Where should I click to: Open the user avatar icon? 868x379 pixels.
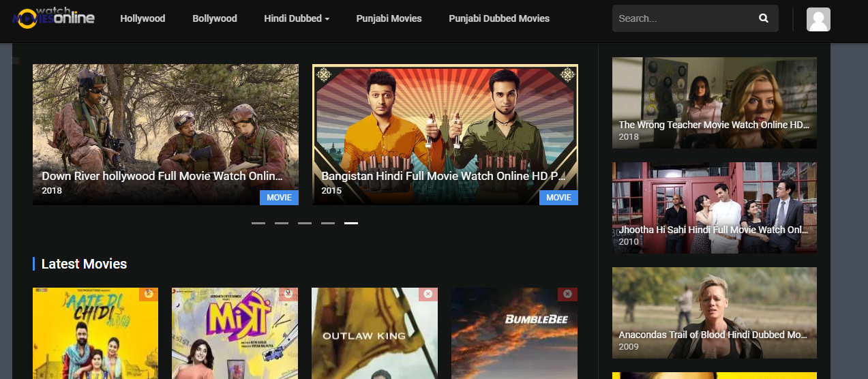tap(818, 19)
